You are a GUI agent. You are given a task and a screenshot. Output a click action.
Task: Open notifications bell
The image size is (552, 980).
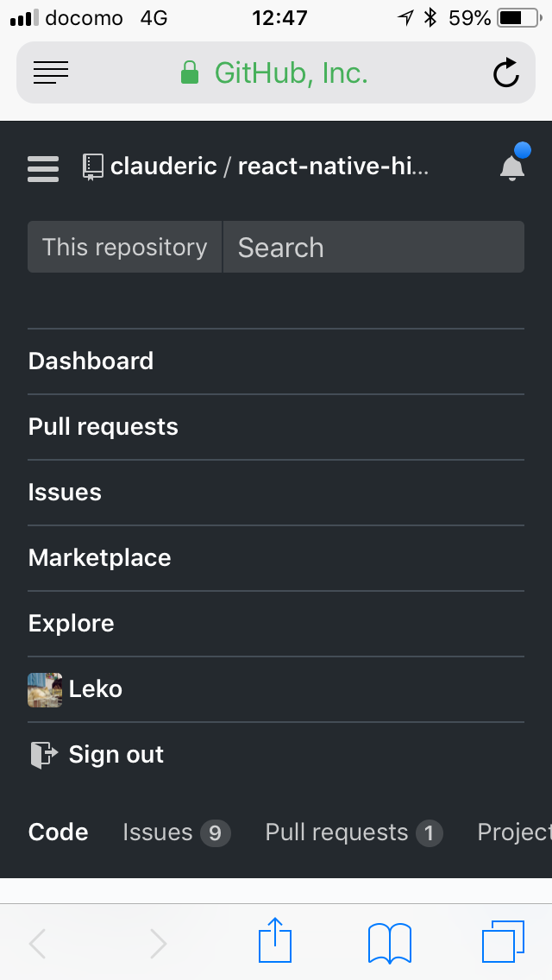click(512, 166)
